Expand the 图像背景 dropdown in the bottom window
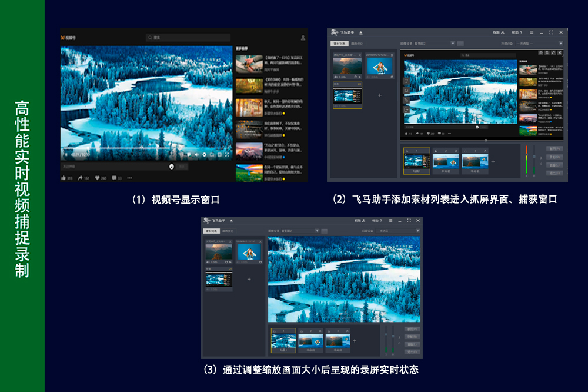Screen dimensions: 588x392 317,231
